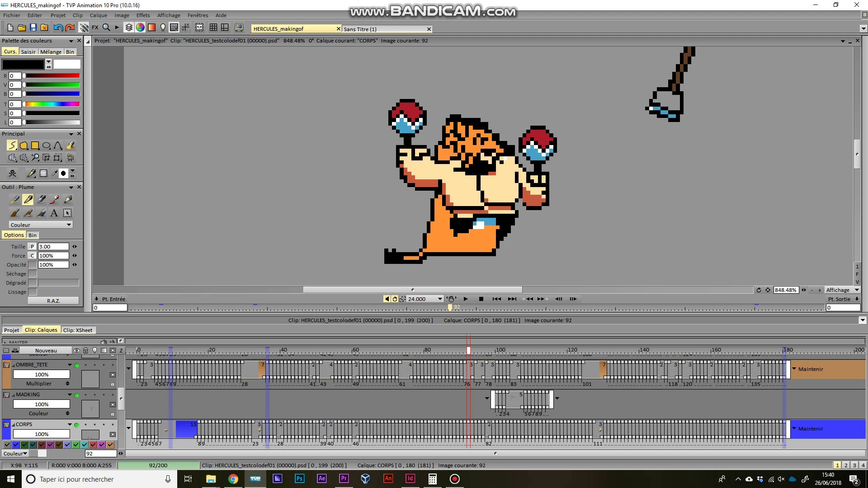Open the Fichier menu
Screen dimensions: 868x488
[x=12, y=15]
